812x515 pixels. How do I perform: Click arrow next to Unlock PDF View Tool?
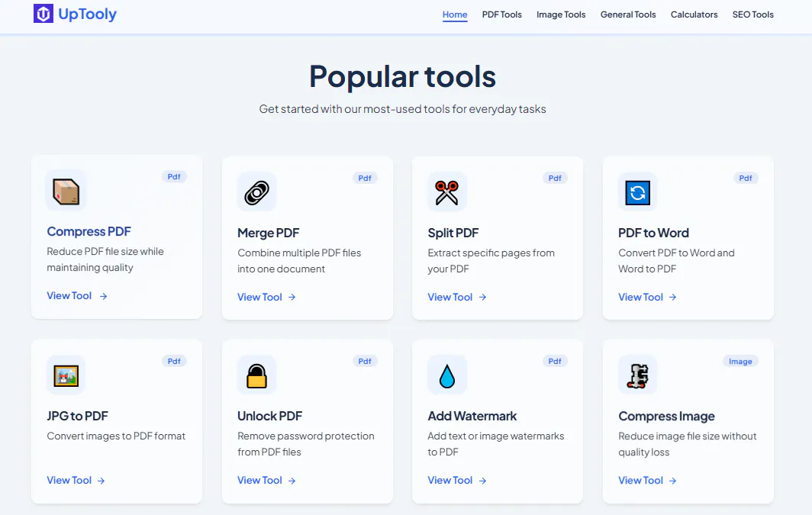[292, 481]
